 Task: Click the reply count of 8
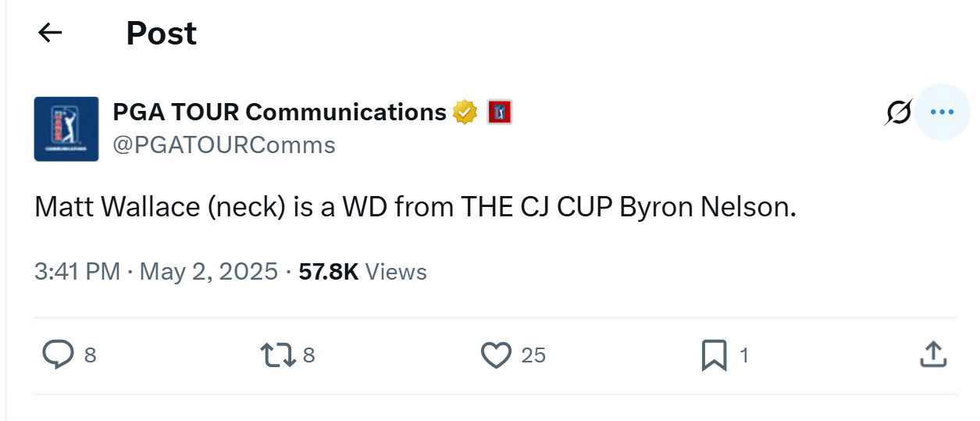(90, 356)
